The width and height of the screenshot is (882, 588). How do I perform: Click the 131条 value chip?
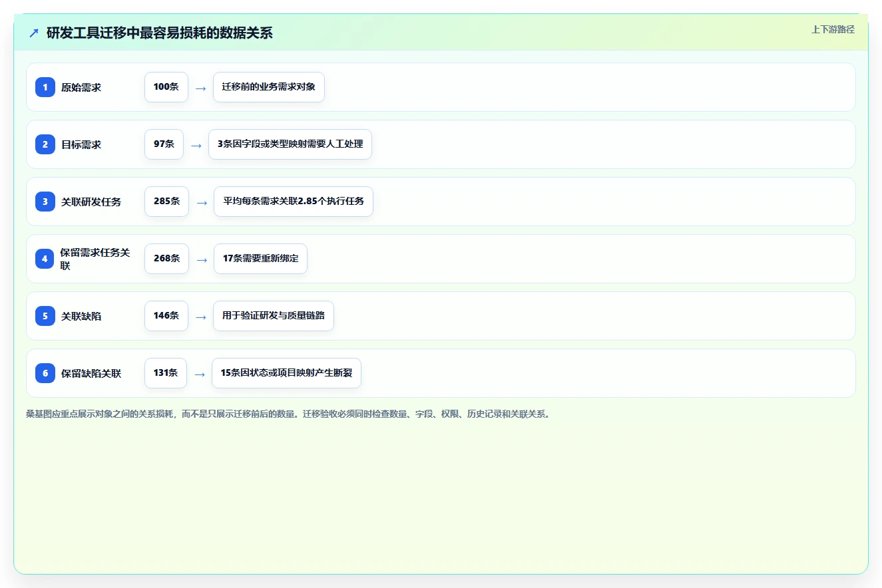pos(166,373)
